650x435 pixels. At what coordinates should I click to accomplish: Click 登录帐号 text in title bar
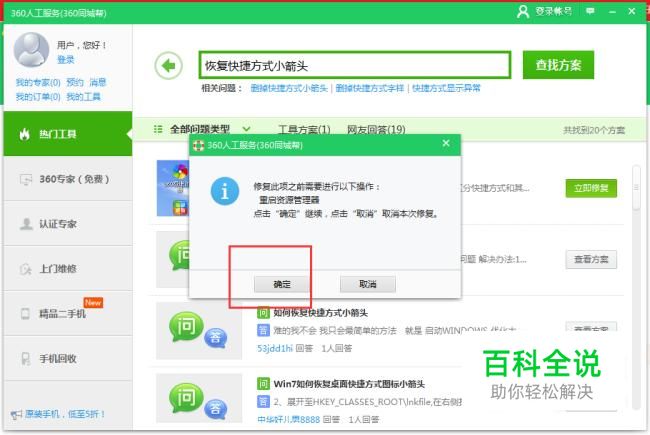tap(553, 11)
